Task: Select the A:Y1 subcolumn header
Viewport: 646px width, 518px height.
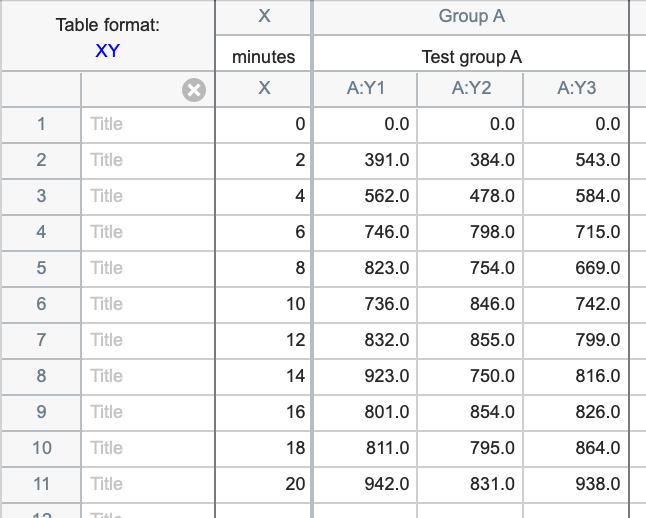Action: pyautogui.click(x=366, y=89)
